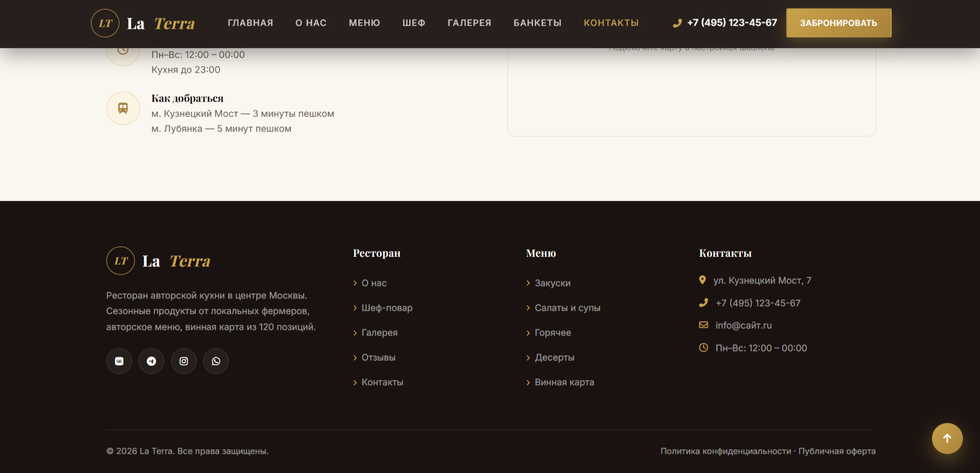Click the footer email info@сайт.ru
This screenshot has height=473, width=980.
(x=743, y=325)
